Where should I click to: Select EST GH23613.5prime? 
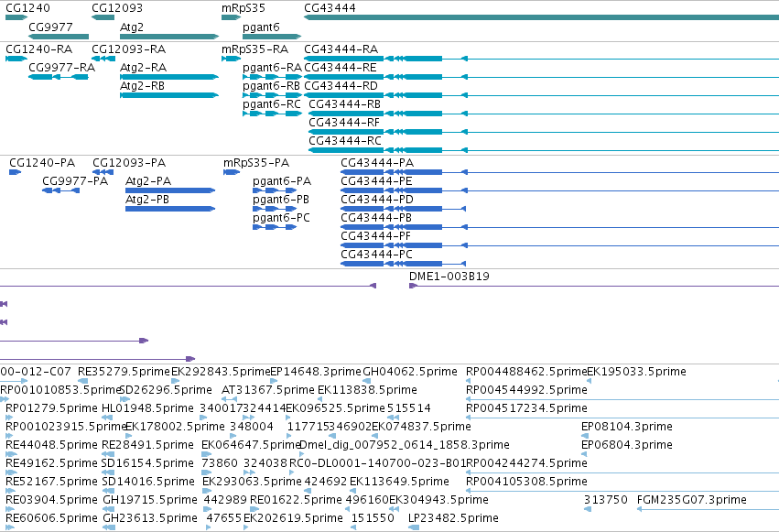coord(150,518)
